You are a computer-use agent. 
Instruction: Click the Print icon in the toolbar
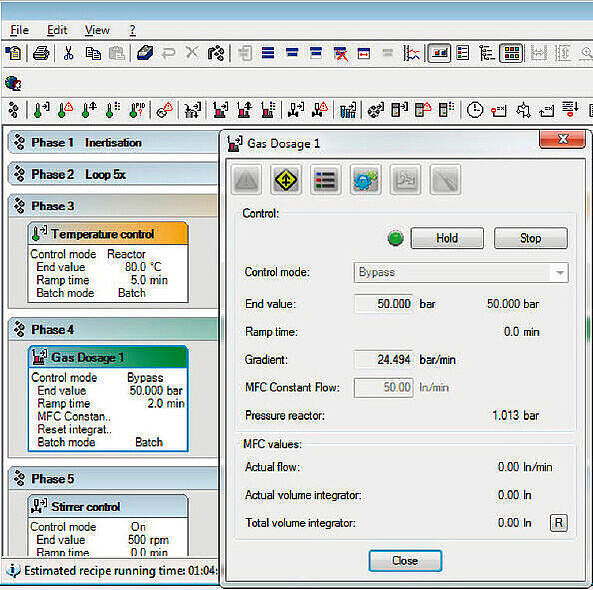pos(41,53)
